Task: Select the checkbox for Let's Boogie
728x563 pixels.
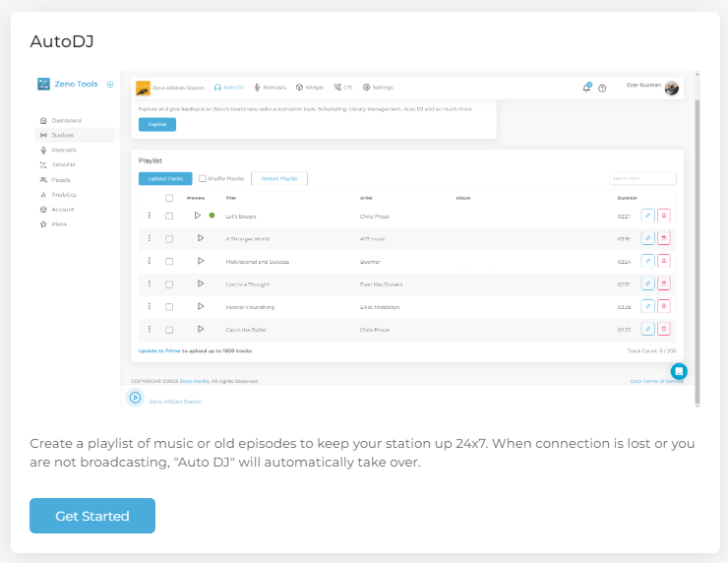Action: 169,216
